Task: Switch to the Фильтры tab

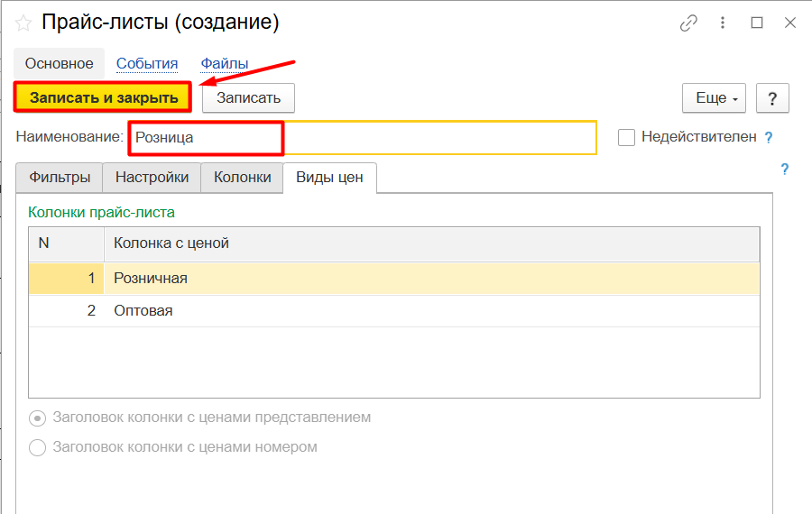Action: pyautogui.click(x=60, y=178)
